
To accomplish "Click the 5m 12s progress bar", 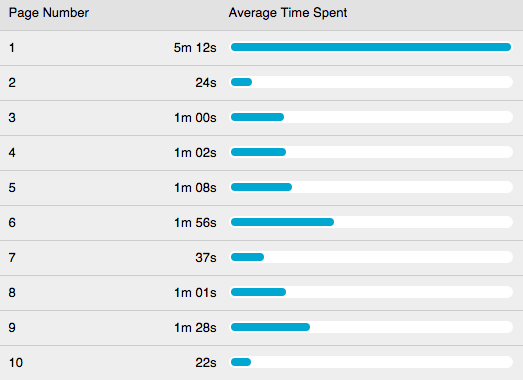I will click(371, 47).
